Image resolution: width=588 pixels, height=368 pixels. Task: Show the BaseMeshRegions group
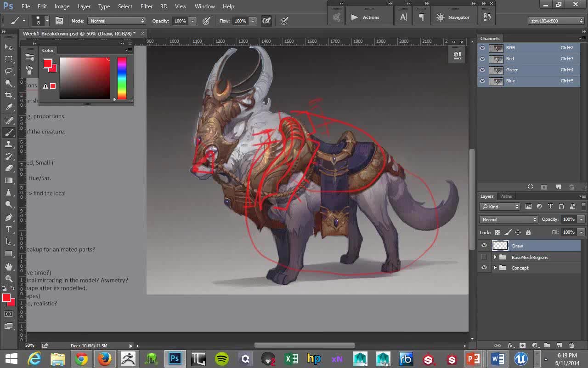484,257
